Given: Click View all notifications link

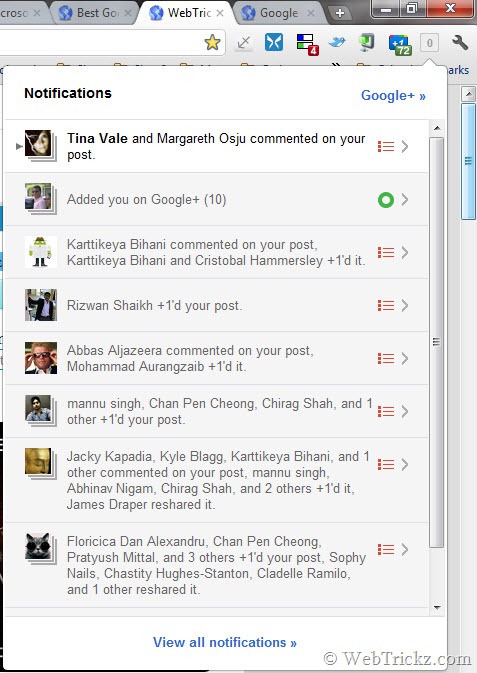Looking at the screenshot, I should (225, 642).
